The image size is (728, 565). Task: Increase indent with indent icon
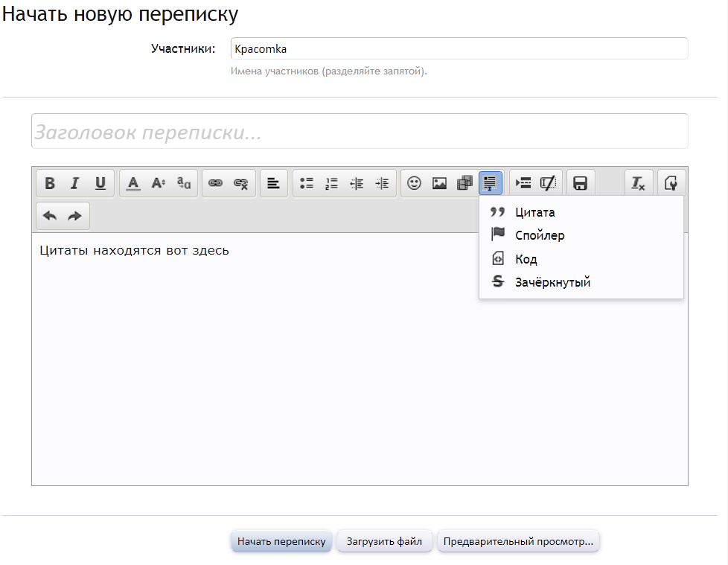click(x=382, y=183)
